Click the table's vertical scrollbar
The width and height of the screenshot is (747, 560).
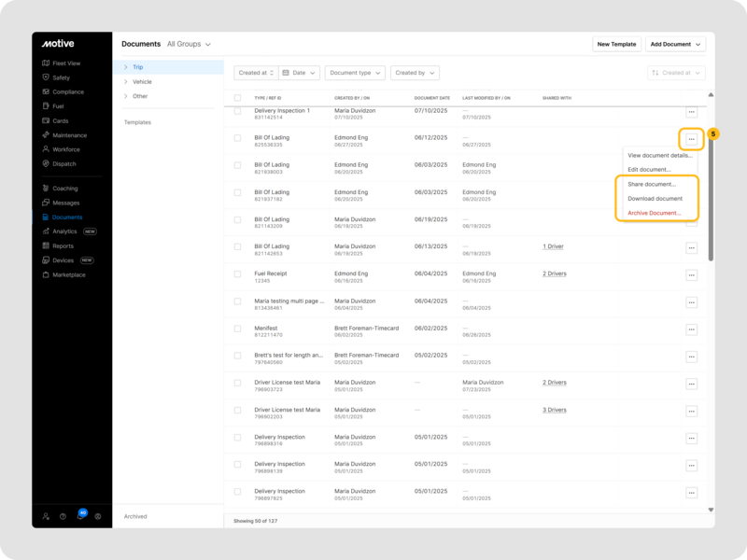711,187
